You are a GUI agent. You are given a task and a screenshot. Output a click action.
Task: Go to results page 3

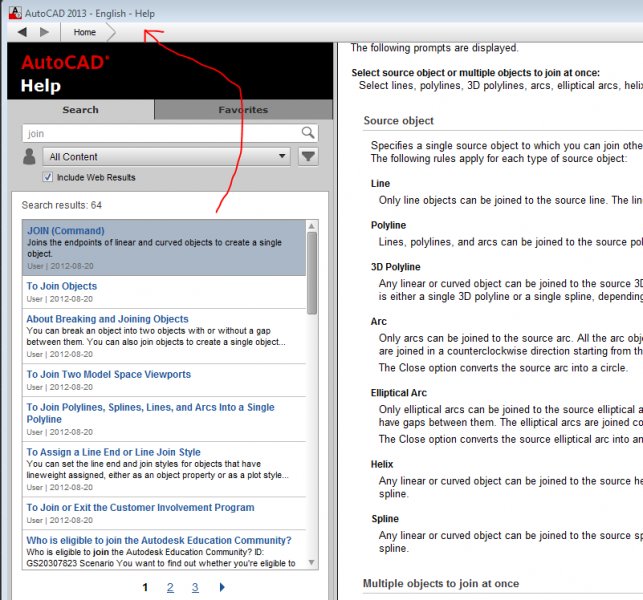click(x=195, y=587)
